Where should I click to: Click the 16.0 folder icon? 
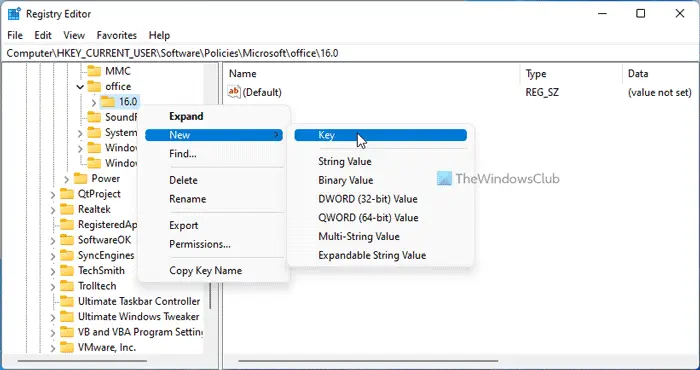click(x=108, y=102)
